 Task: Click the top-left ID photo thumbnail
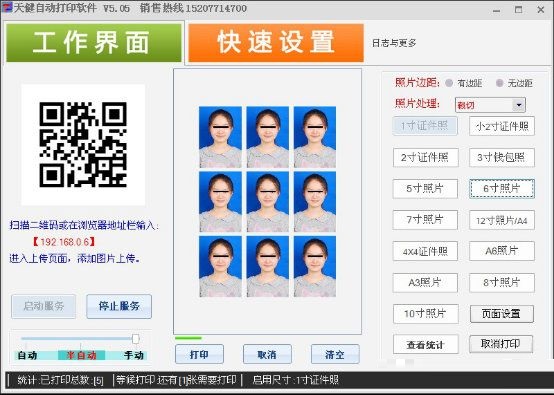220,137
